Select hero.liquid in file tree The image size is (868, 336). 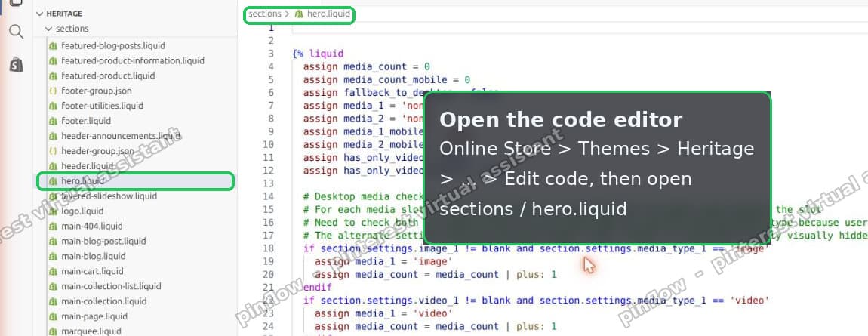[136, 180]
